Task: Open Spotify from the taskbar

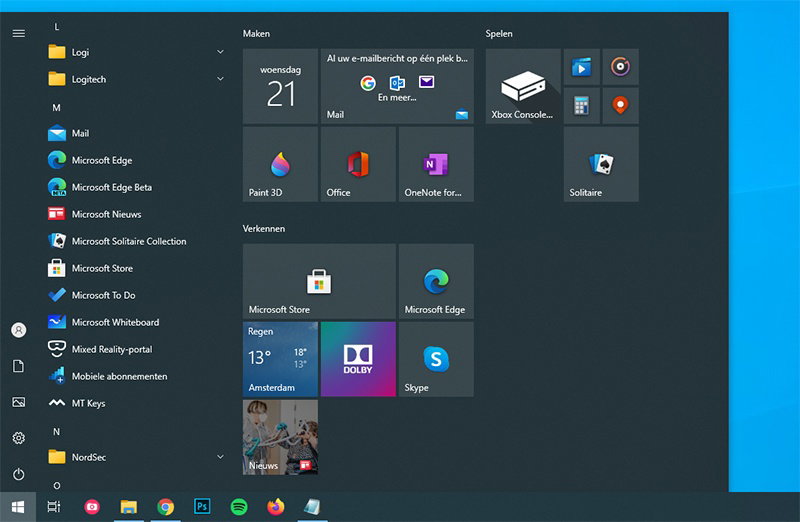Action: tap(239, 507)
